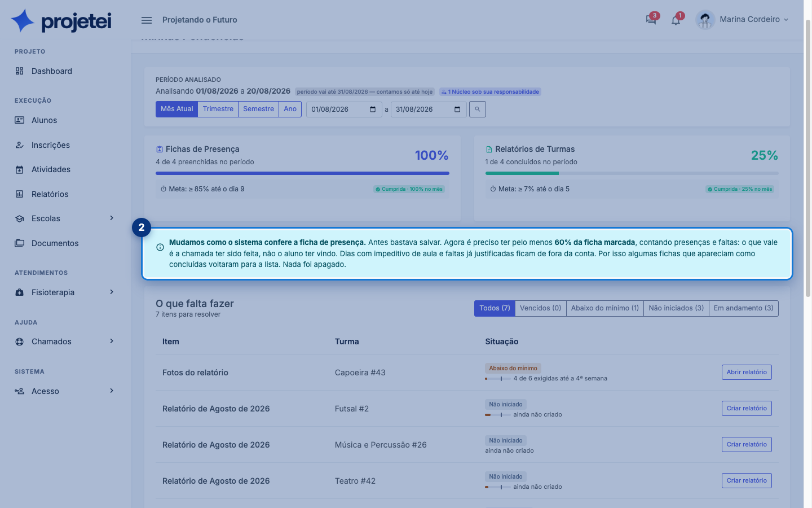Click the Escolas graduation cap icon

pyautogui.click(x=20, y=218)
